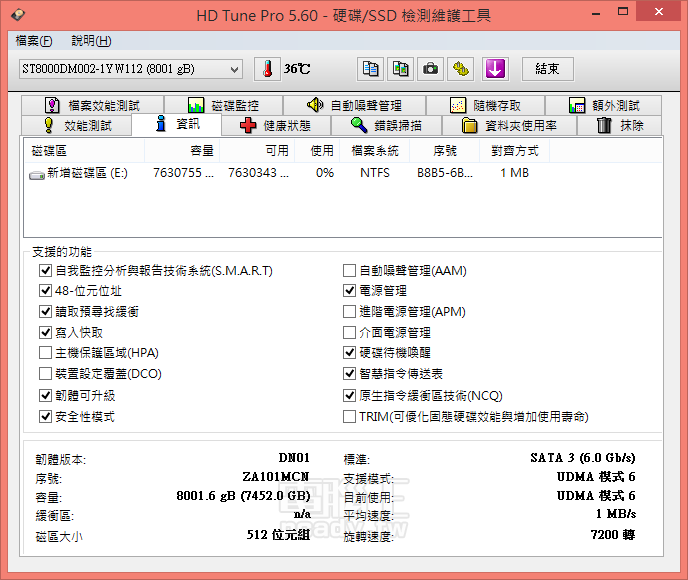Click the 結束 exit button

point(547,69)
